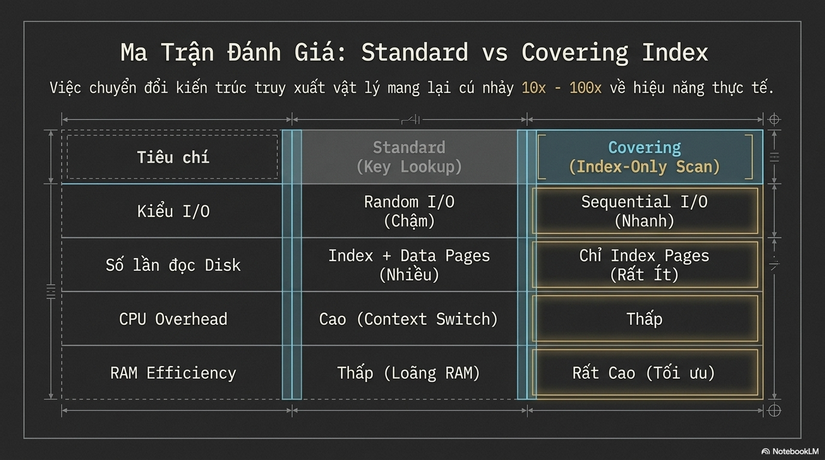Select the Standard (Key Lookup) column header
Screen dimensions: 825x460
(409, 157)
